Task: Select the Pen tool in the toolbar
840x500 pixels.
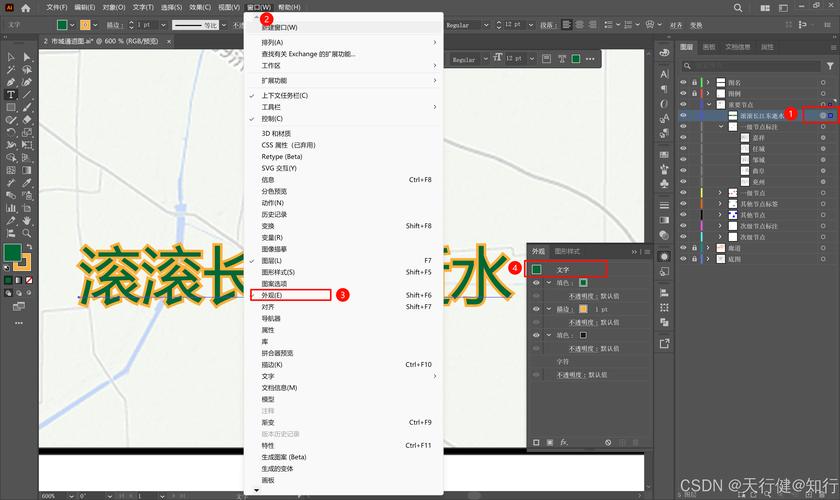Action: click(x=11, y=82)
